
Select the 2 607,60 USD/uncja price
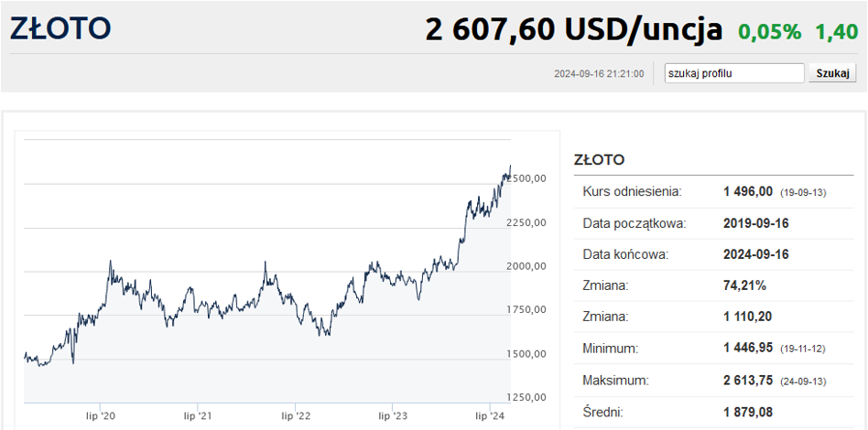coord(574,29)
